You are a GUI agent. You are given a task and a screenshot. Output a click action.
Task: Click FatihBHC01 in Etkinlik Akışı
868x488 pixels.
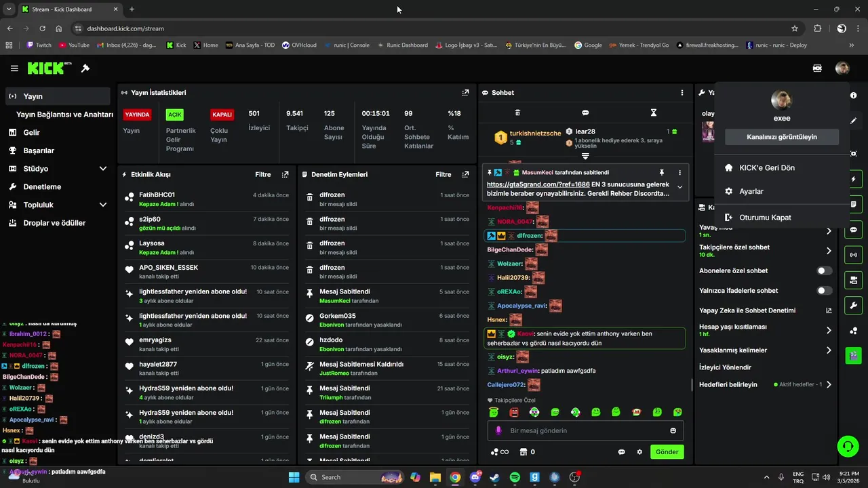[157, 195]
